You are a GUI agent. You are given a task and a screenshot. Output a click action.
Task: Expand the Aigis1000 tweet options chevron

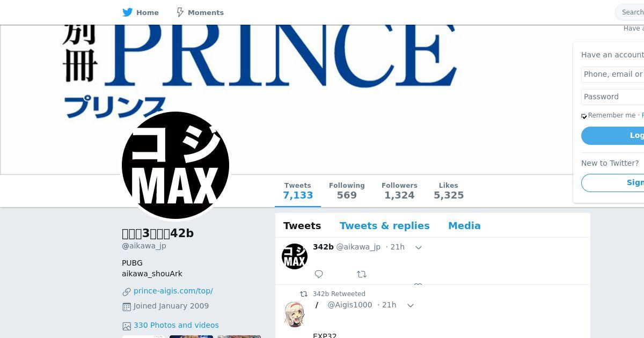pyautogui.click(x=411, y=305)
